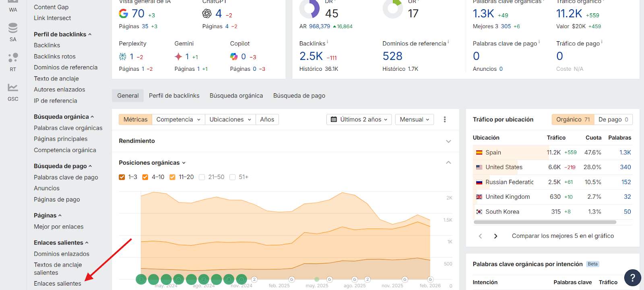Open the three-dot chart options menu
Image resolution: width=644 pixels, height=290 pixels.
(x=445, y=119)
